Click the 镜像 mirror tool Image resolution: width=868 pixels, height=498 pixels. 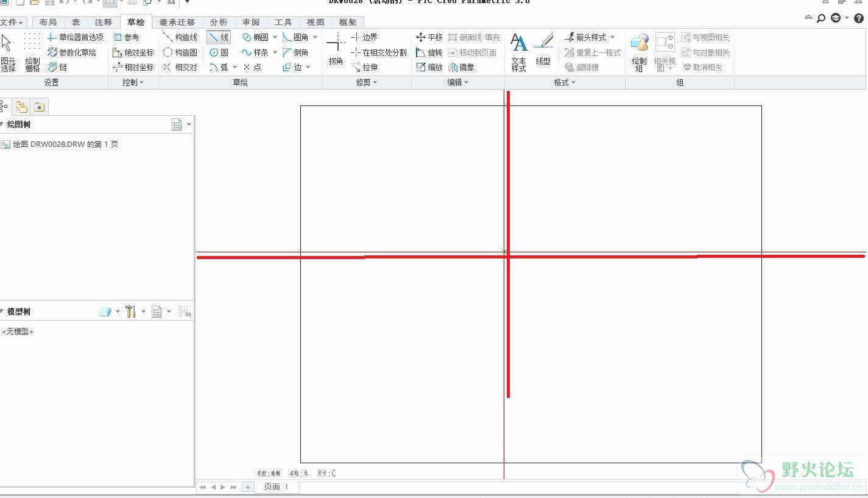461,67
